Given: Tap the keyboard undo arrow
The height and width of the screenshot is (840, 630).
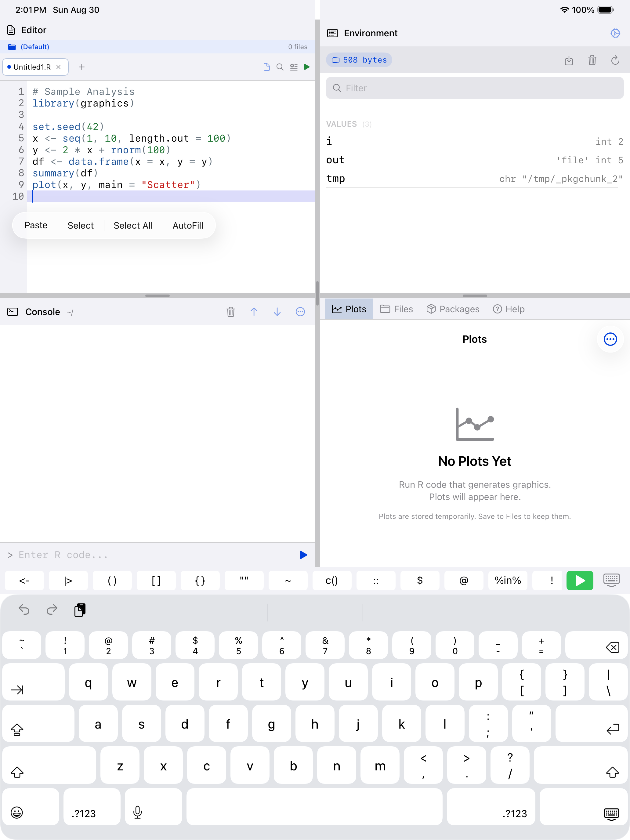Looking at the screenshot, I should (24, 610).
